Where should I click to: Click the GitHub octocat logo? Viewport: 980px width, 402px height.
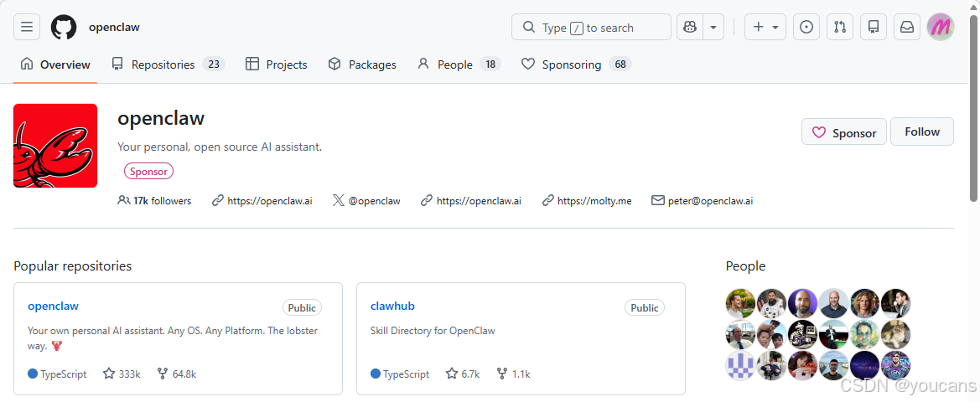tap(64, 28)
